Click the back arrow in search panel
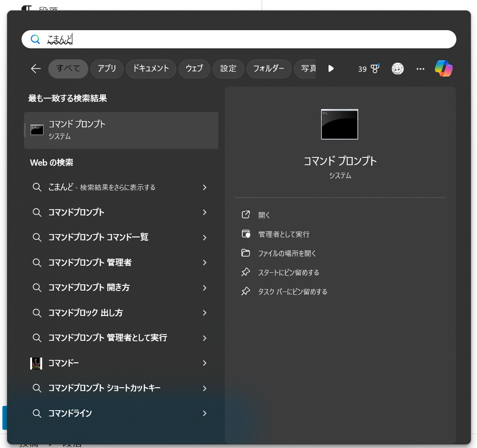Screen dimensions: 477x448 [36, 69]
